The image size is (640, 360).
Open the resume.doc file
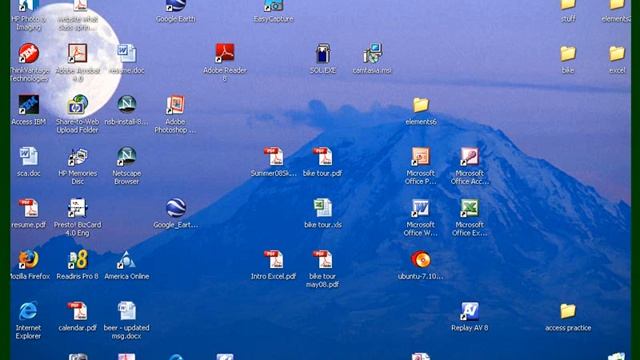click(127, 53)
